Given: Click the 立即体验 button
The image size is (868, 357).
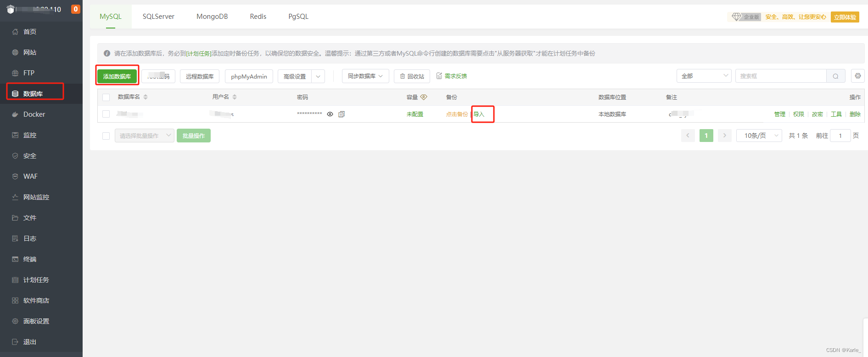Looking at the screenshot, I should tap(845, 17).
